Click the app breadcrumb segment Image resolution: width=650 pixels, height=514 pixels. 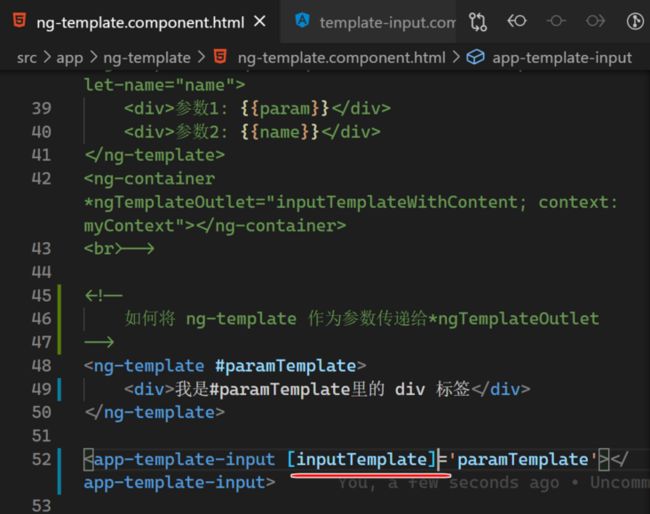(70, 58)
